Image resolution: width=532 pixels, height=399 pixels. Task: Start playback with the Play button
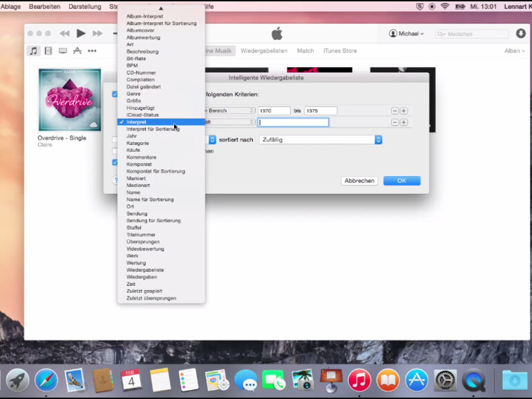coord(81,33)
